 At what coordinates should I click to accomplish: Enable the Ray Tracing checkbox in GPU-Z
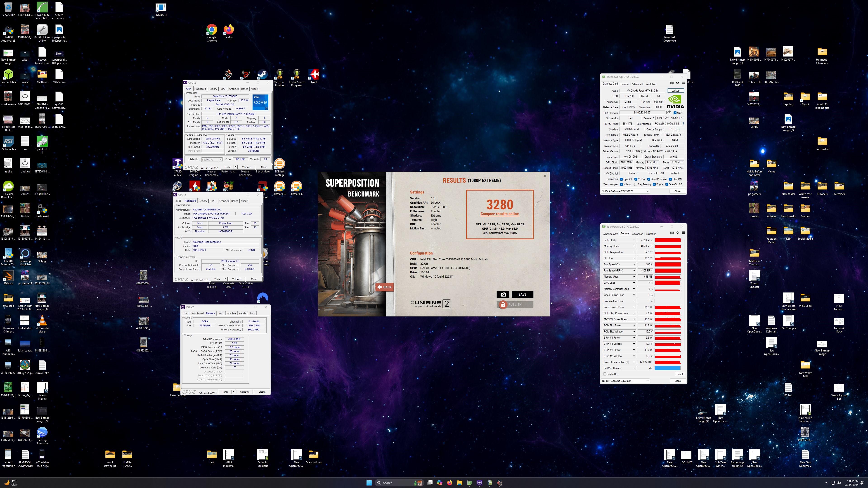click(636, 184)
